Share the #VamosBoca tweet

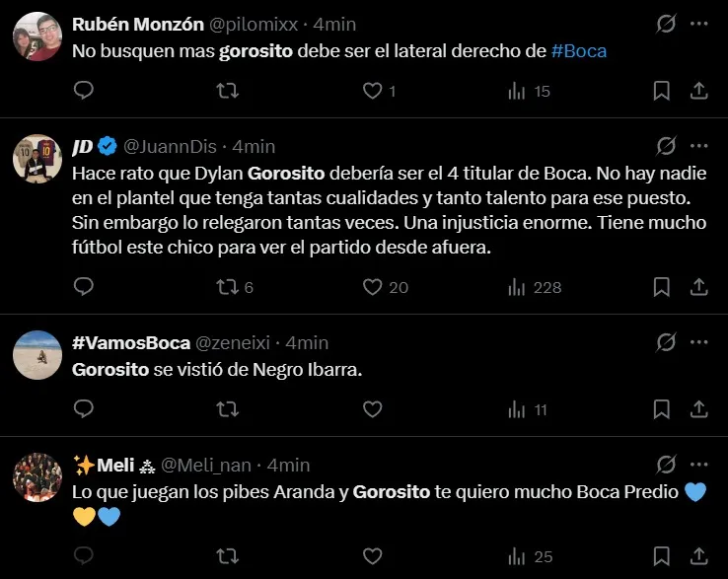click(698, 409)
